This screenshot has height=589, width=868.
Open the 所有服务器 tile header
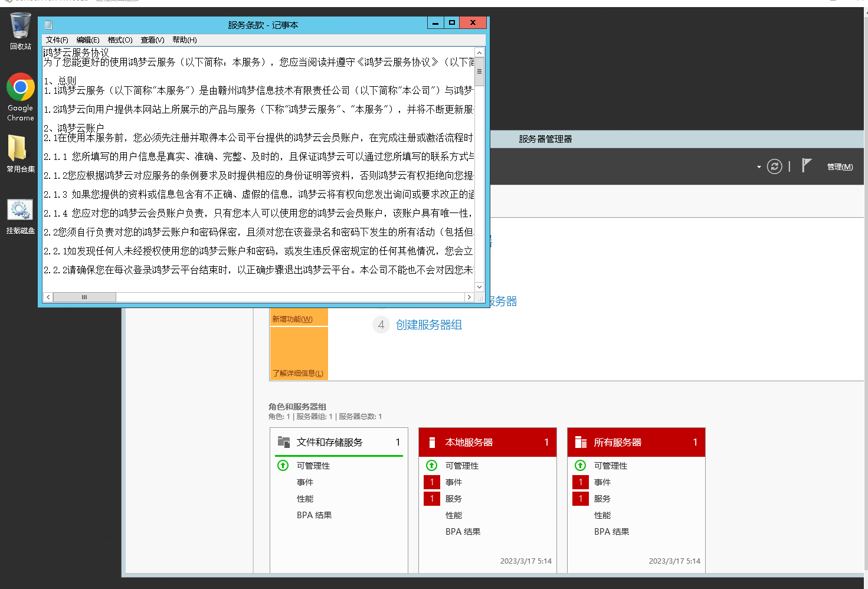[636, 442]
